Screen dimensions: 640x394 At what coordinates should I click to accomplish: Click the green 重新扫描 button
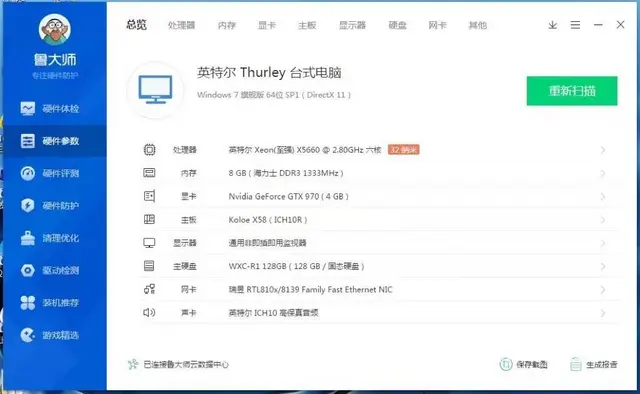click(x=572, y=91)
